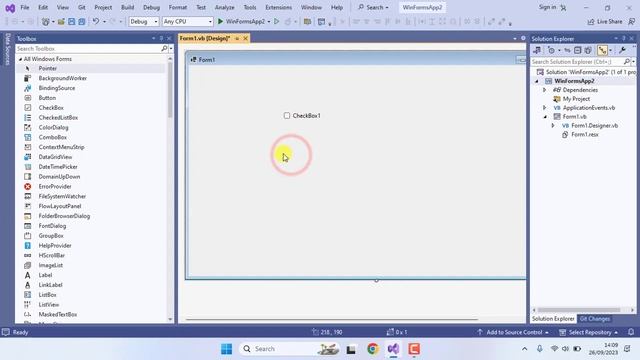Switch to the Git Changes tab
This screenshot has height=360, width=640.
pos(595,319)
